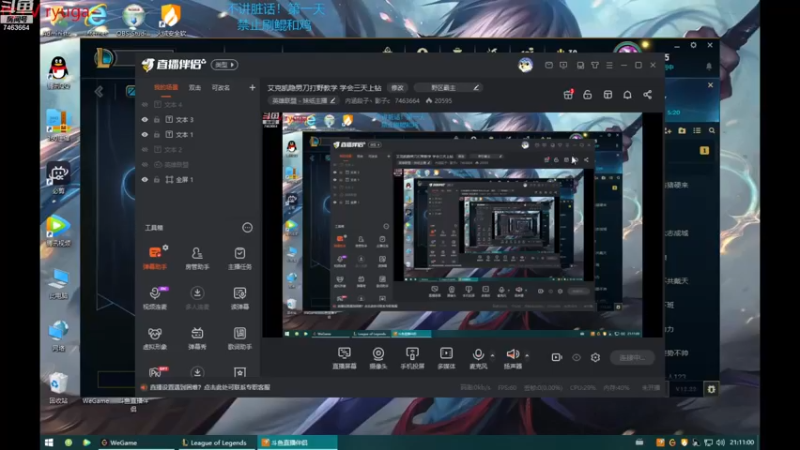Viewport: 800px width, 450px height.
Task: Click the share icon above the preview
Action: [x=647, y=95]
